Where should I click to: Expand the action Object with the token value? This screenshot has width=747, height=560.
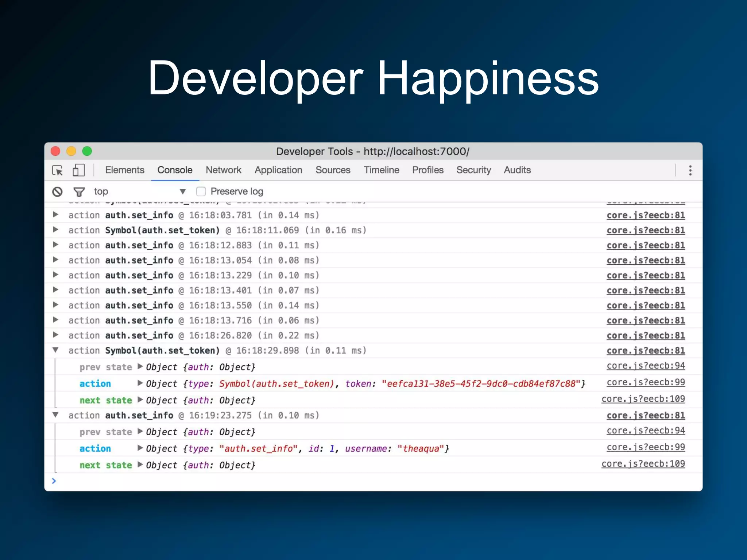pyautogui.click(x=140, y=383)
